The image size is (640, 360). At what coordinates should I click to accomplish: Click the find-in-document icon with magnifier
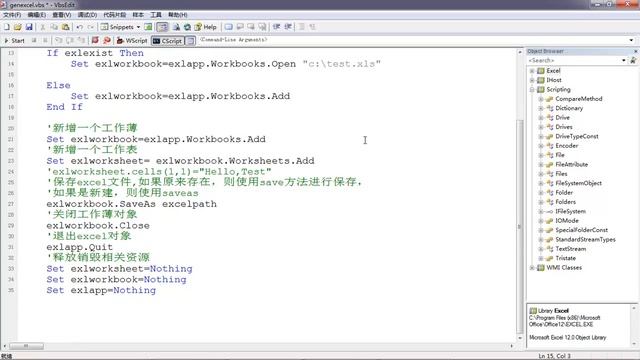point(176,27)
